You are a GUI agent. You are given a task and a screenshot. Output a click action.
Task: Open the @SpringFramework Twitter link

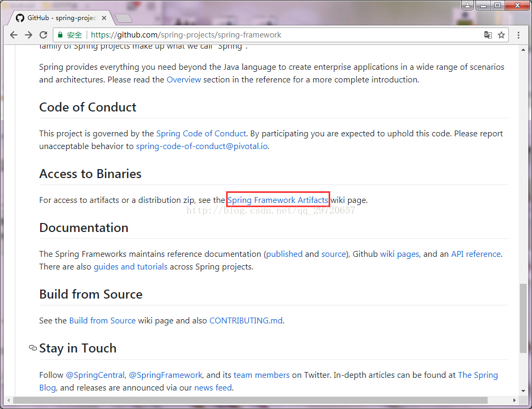(x=165, y=375)
